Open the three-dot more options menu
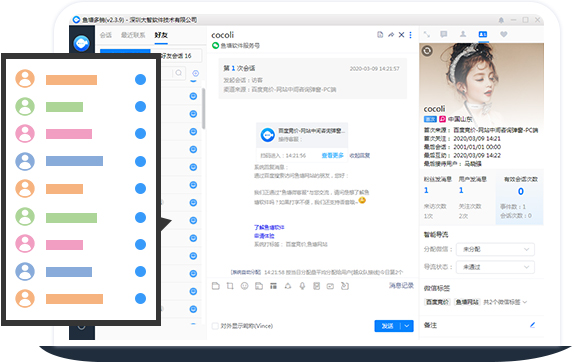Viewport: 574px width, 364px height. 410,35
